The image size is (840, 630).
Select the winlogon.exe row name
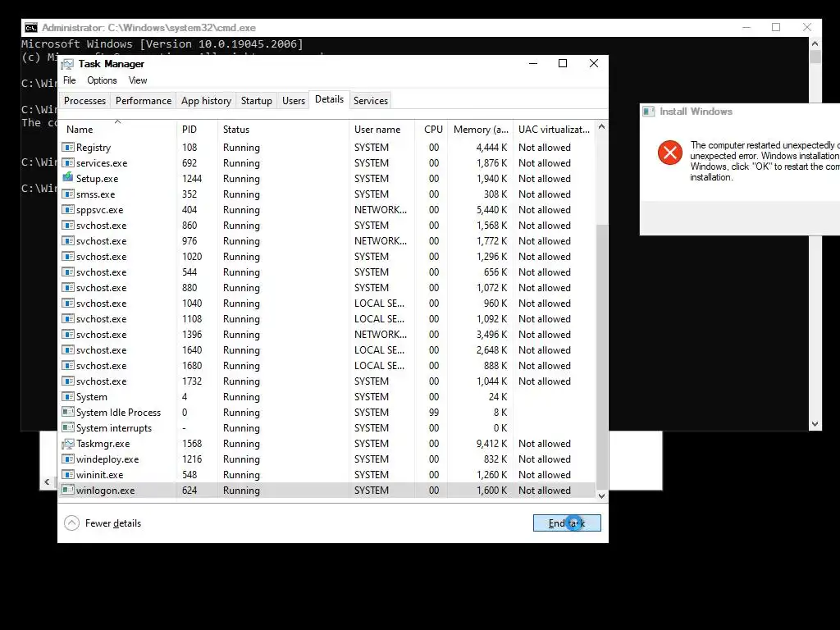point(106,491)
